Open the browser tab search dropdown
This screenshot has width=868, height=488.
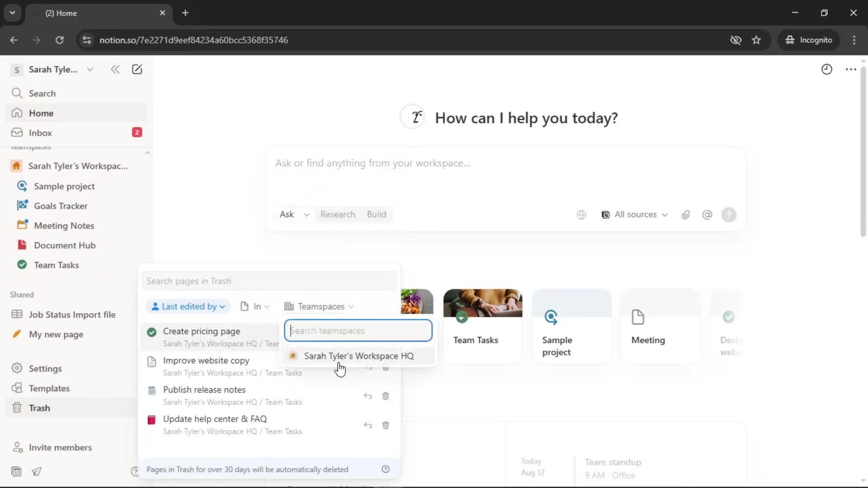(13, 13)
